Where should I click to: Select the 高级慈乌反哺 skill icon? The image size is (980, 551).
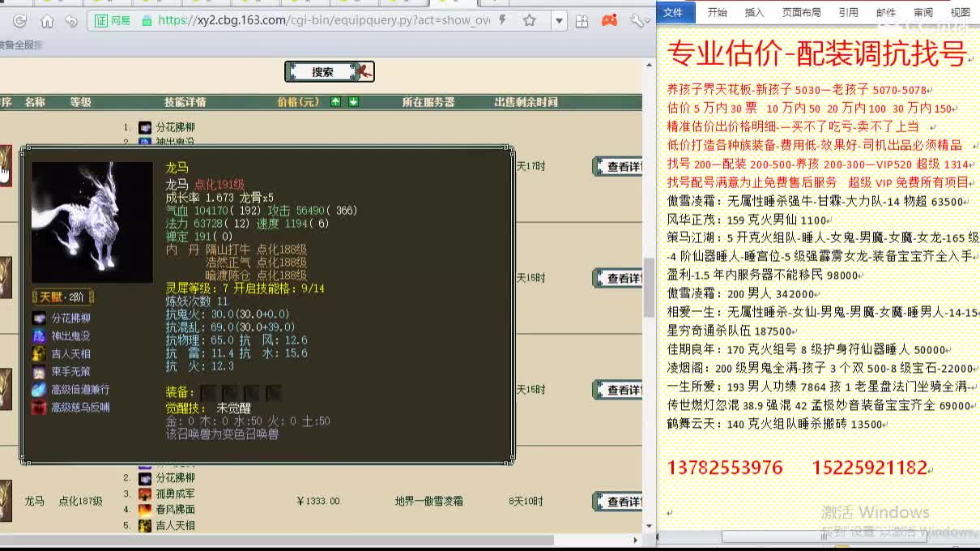point(39,408)
